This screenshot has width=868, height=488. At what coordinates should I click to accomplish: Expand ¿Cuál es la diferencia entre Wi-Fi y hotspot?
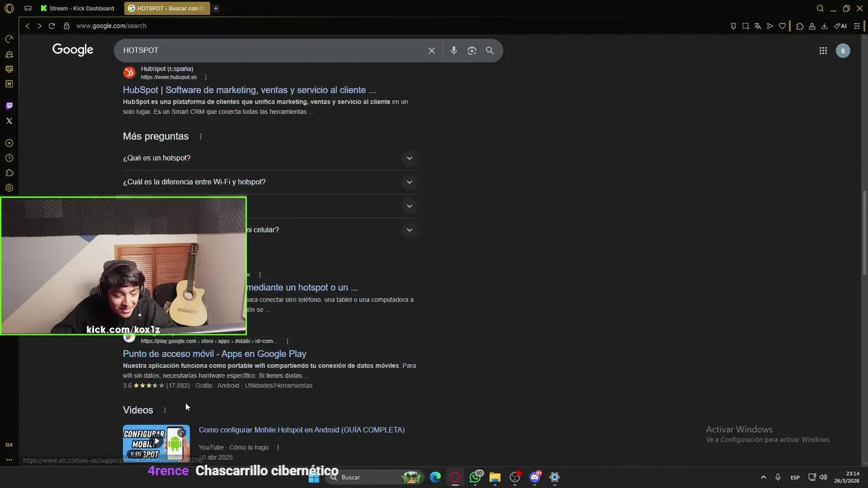[269, 182]
